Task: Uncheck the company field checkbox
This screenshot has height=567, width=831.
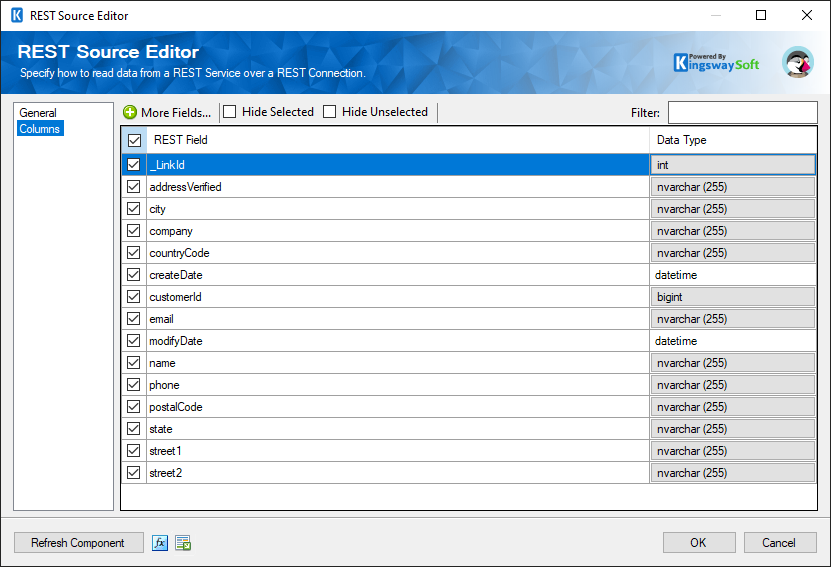Action: click(134, 231)
